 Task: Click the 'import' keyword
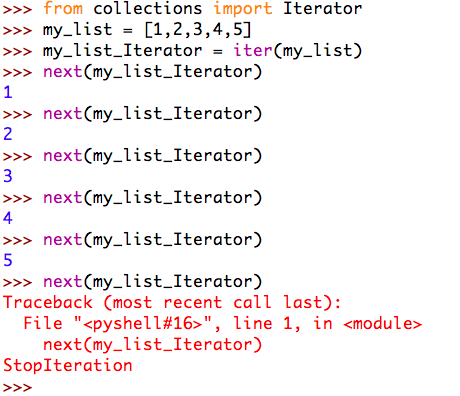[243, 9]
